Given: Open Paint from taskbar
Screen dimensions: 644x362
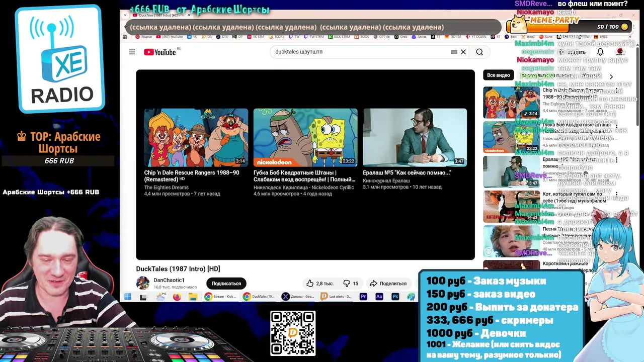Looking at the screenshot, I should pyautogui.click(x=412, y=297).
